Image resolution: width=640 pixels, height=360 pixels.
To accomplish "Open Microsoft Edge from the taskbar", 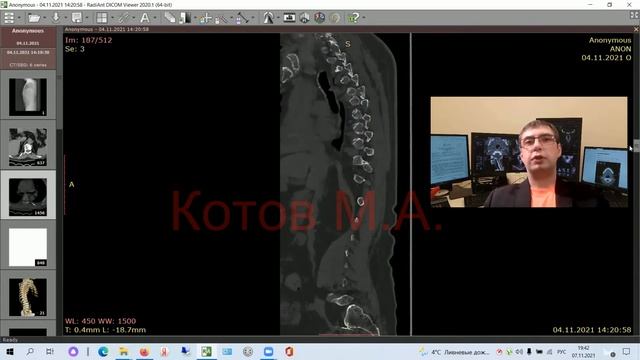I will (103, 351).
